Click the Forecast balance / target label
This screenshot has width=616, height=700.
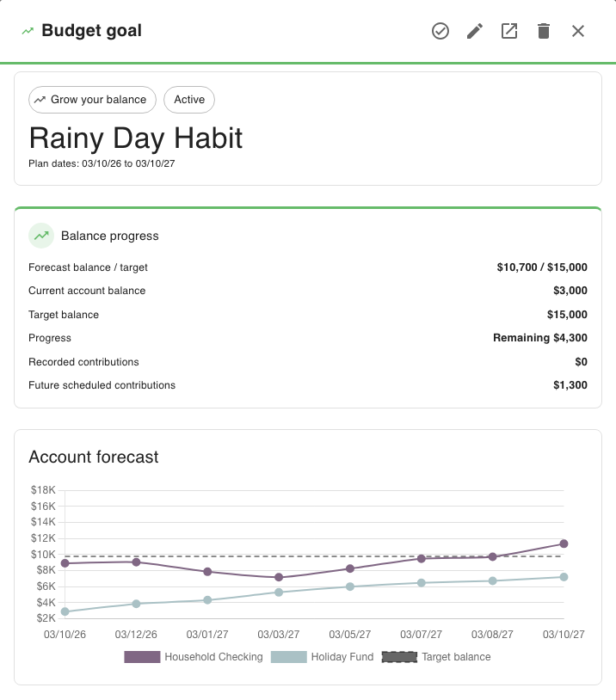(x=88, y=267)
